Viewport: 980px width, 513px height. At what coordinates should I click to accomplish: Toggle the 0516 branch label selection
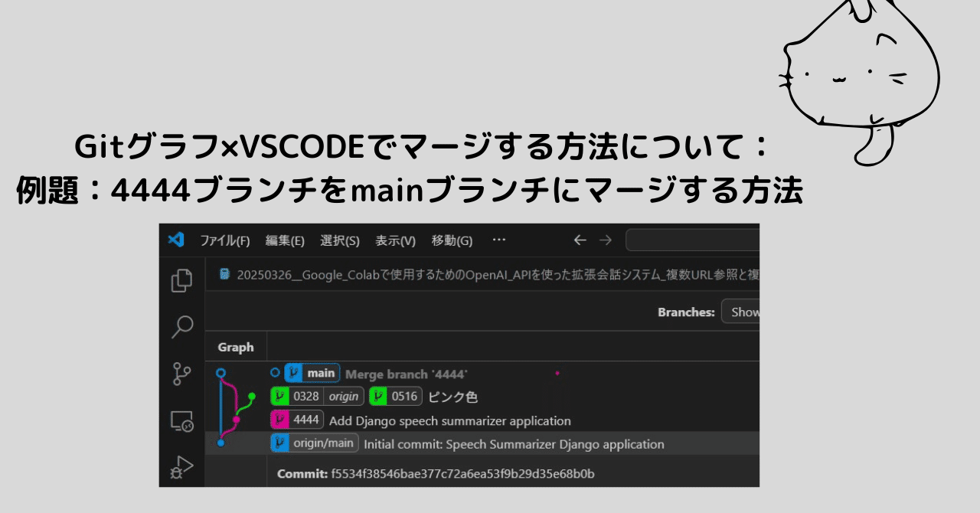coord(395,396)
